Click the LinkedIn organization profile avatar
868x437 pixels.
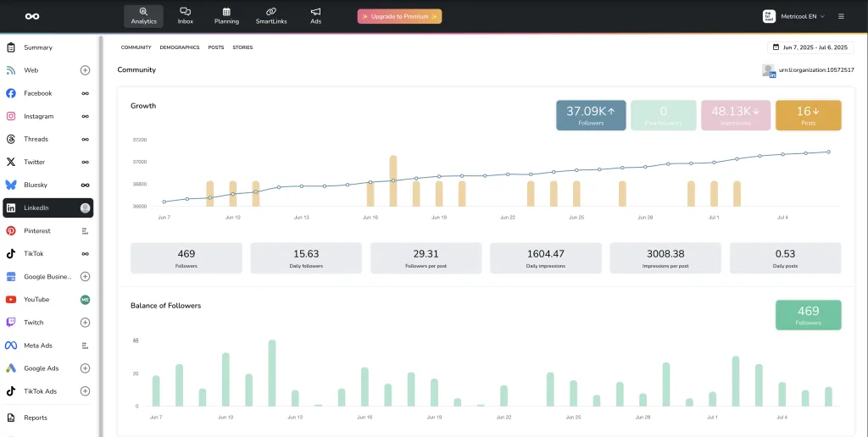point(769,70)
